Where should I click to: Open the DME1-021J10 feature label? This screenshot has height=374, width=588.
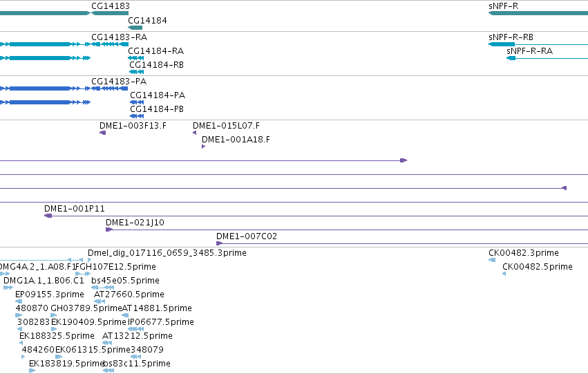(x=135, y=223)
